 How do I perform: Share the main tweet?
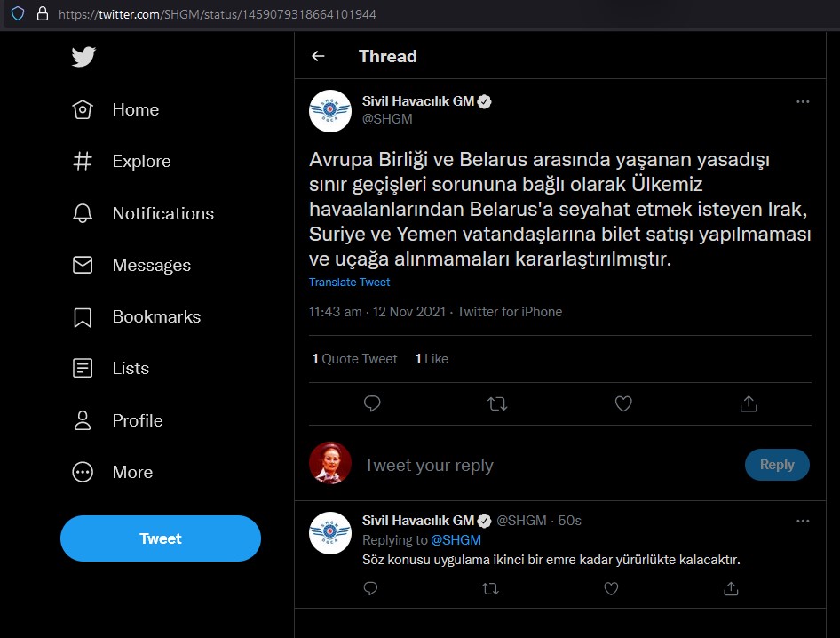[x=749, y=403]
